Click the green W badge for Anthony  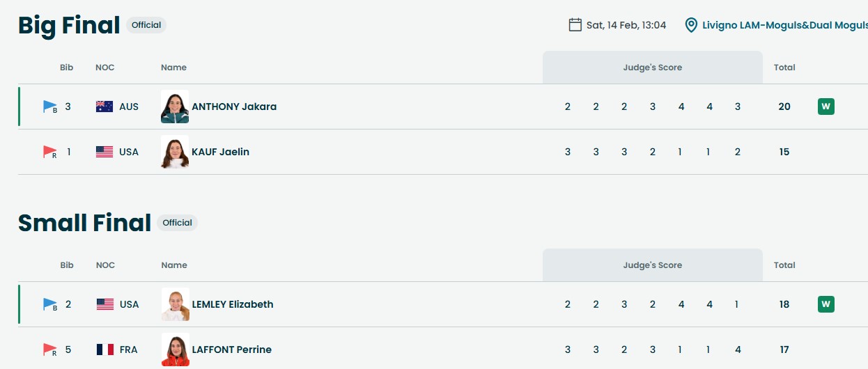(x=826, y=107)
